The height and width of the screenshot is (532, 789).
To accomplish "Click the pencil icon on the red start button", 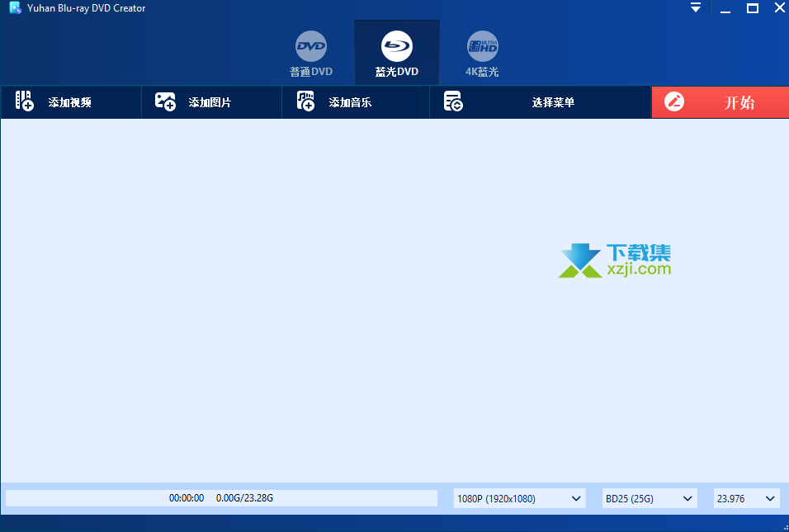I will [x=674, y=102].
